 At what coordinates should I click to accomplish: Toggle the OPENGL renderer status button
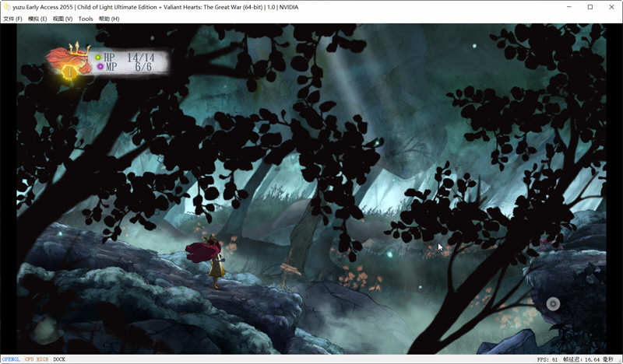tap(11, 359)
